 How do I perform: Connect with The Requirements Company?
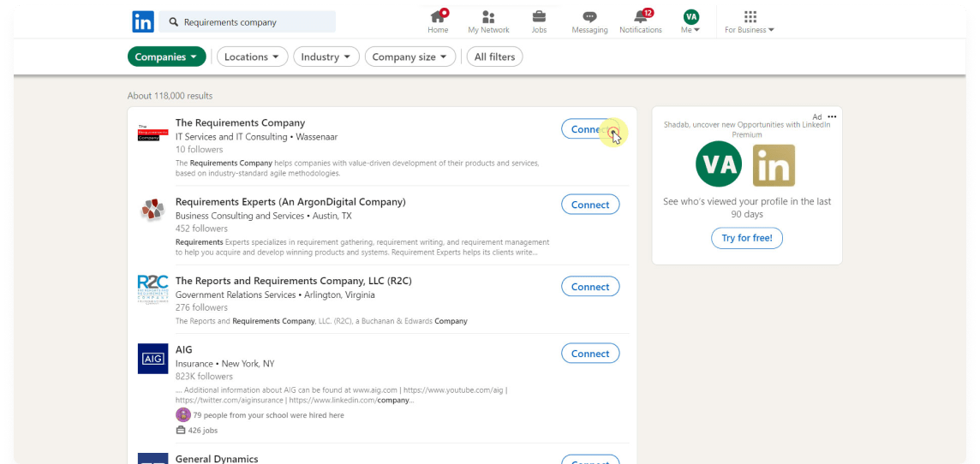[x=590, y=128]
